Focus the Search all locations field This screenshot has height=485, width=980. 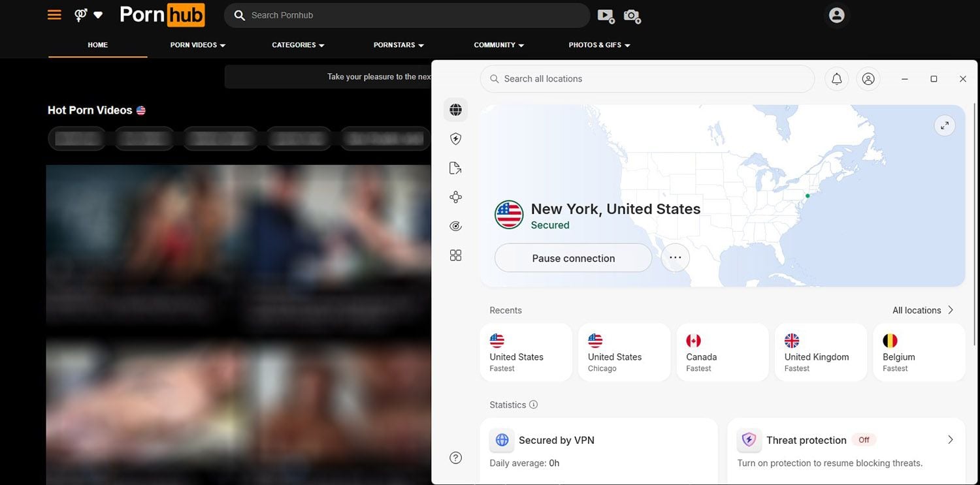click(647, 79)
